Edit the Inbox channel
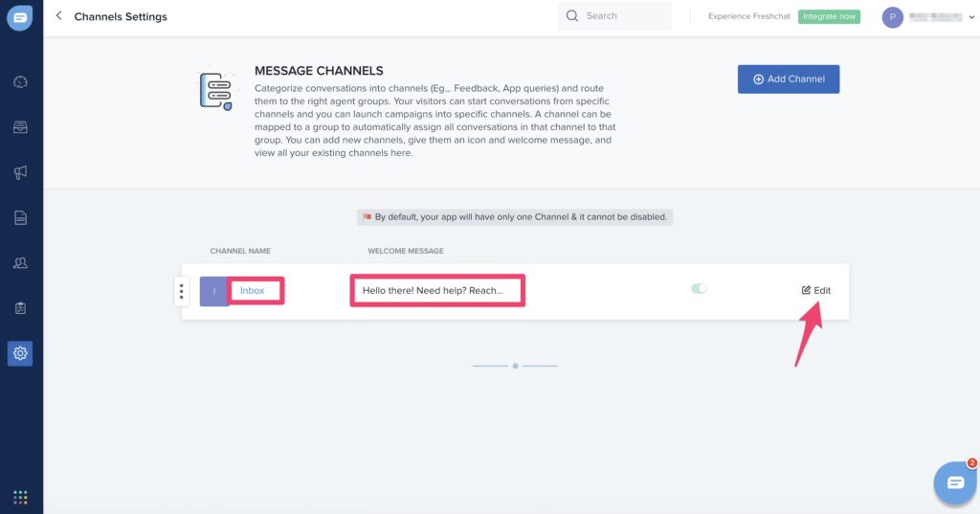The width and height of the screenshot is (980, 514). coord(816,290)
